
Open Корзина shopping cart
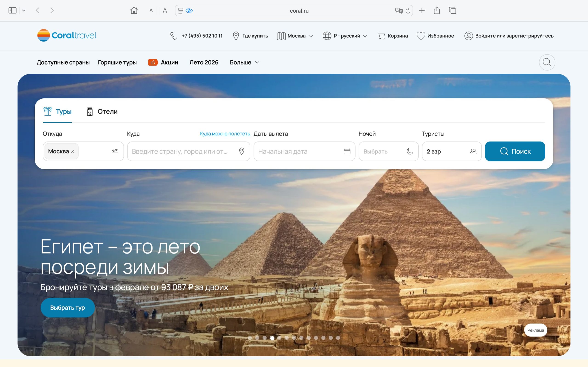click(392, 36)
